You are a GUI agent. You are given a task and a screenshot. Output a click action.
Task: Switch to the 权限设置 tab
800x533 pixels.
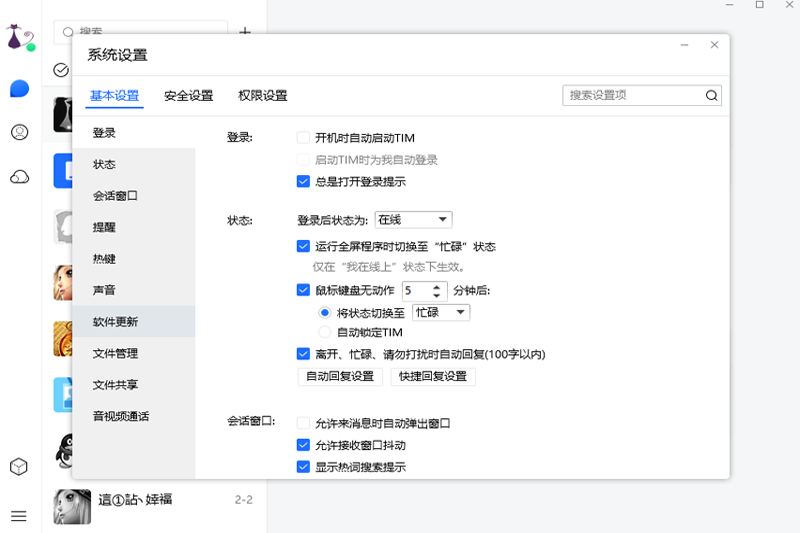262,96
